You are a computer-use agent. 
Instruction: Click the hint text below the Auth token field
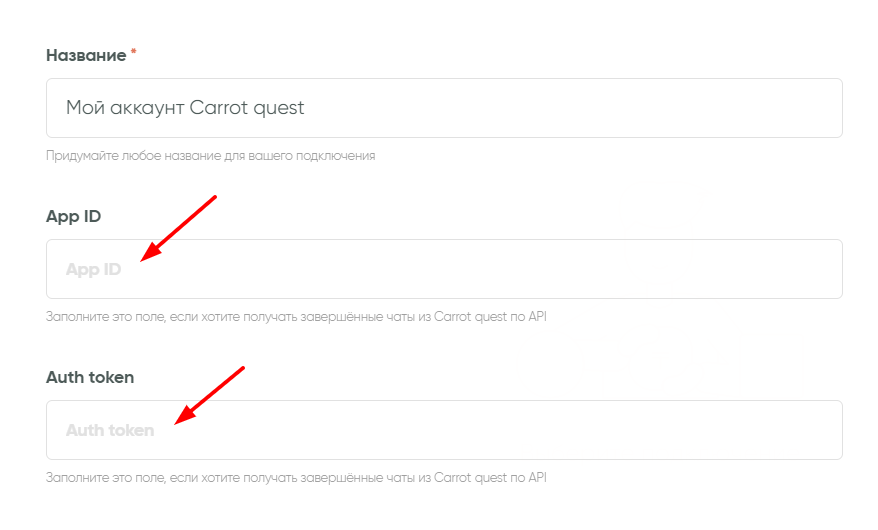(296, 478)
